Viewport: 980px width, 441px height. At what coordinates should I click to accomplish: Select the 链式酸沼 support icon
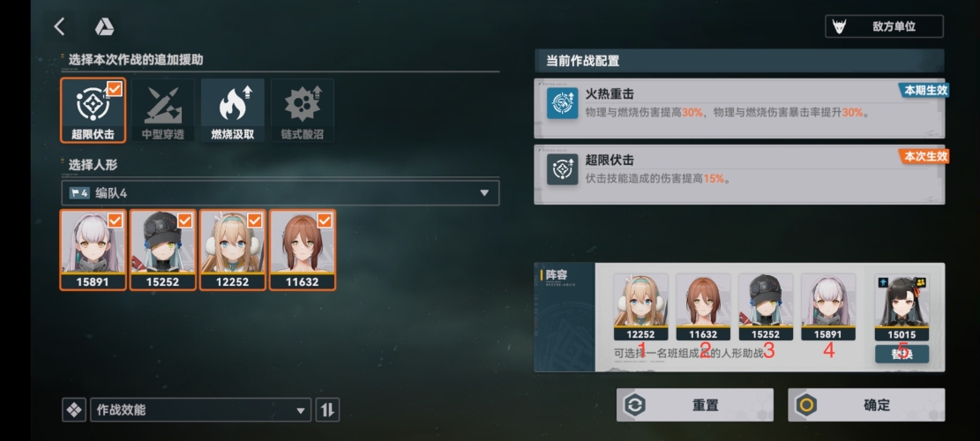pyautogui.click(x=303, y=110)
